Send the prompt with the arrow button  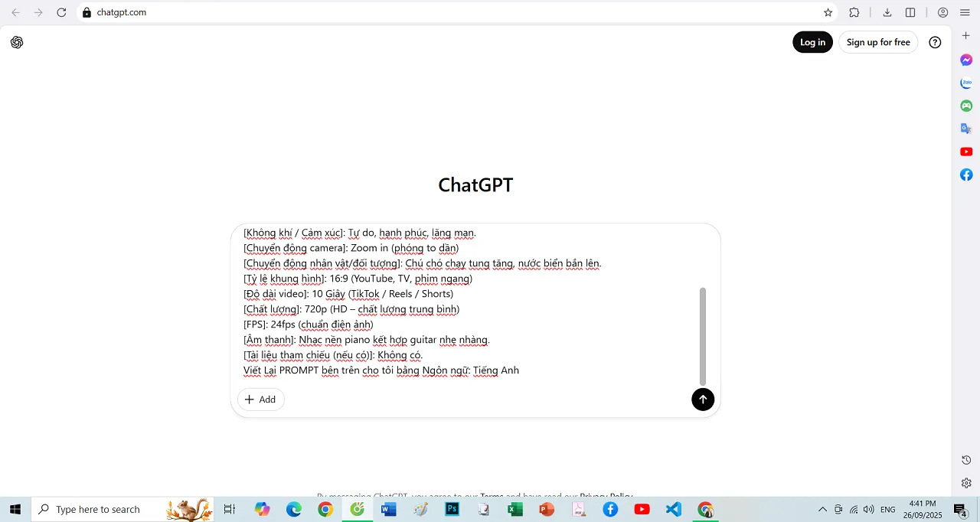click(703, 399)
